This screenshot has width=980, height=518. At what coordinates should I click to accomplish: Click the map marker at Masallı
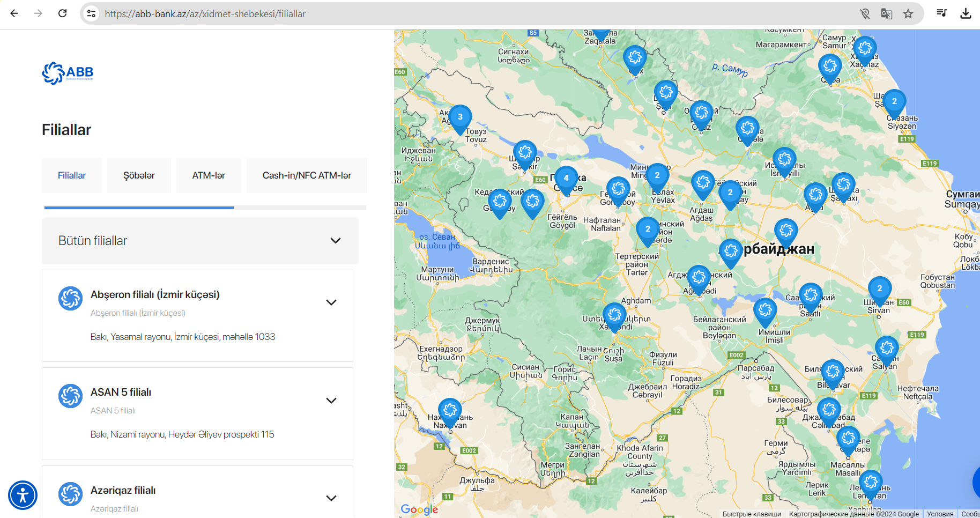tap(849, 440)
